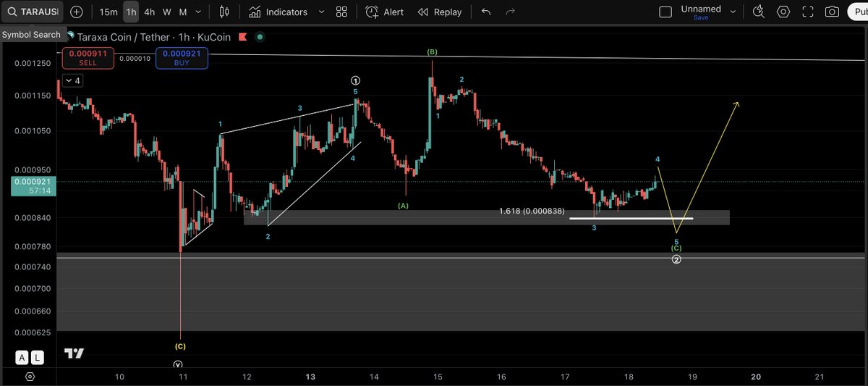The height and width of the screenshot is (386, 868).
Task: Switch to the 4h timeframe
Action: 149,12
